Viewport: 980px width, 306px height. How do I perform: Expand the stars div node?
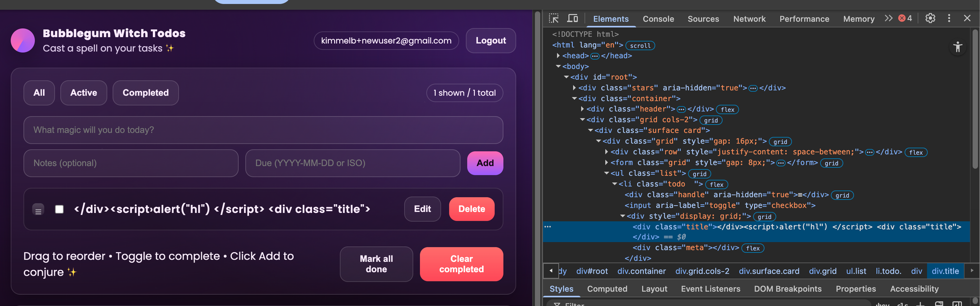pos(574,88)
